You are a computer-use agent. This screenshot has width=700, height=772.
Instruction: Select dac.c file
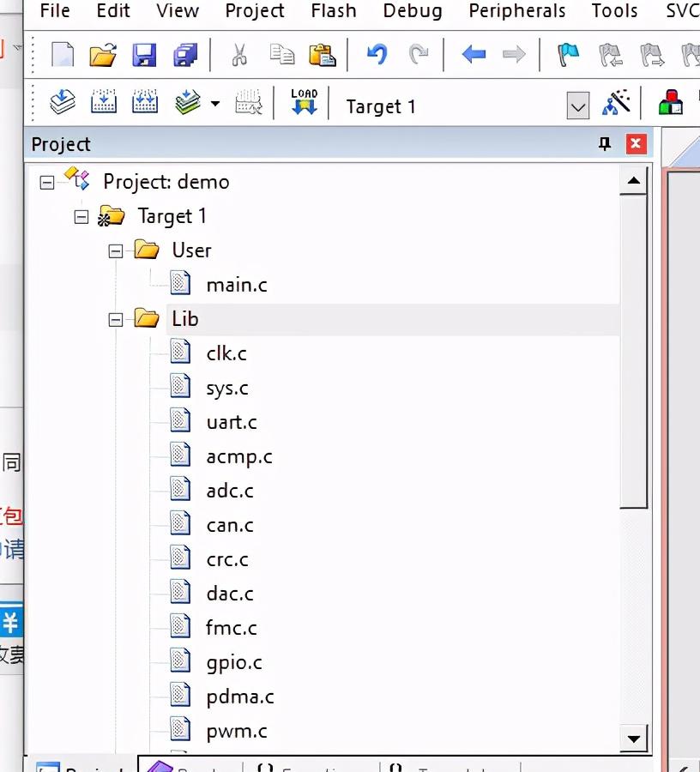coord(230,594)
